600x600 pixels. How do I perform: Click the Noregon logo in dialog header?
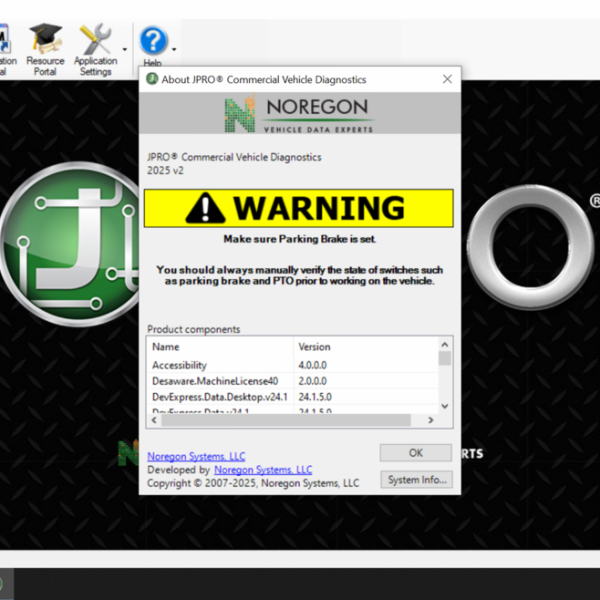click(x=300, y=114)
